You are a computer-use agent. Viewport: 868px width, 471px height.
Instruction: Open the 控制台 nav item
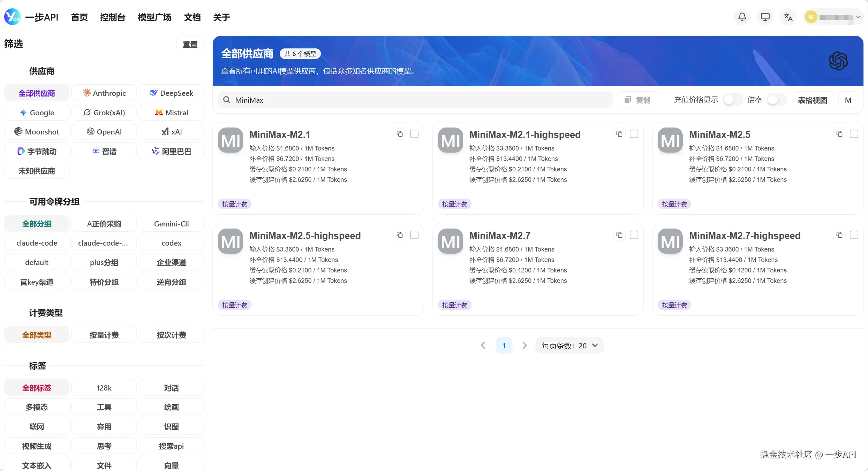112,17
